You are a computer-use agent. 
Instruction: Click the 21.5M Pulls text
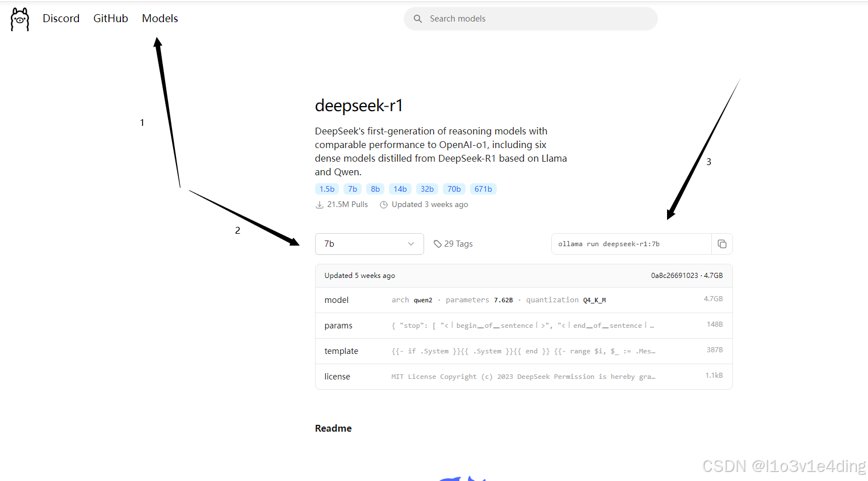tap(347, 205)
